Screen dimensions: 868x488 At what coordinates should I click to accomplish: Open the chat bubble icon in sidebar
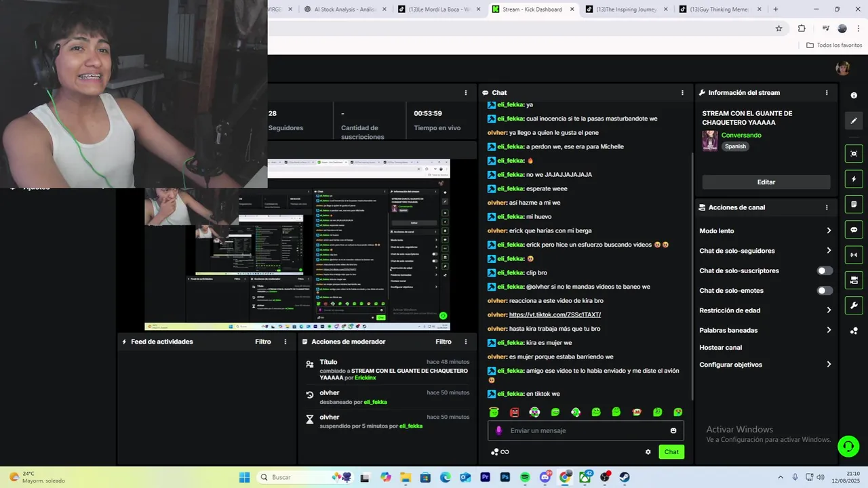(854, 230)
